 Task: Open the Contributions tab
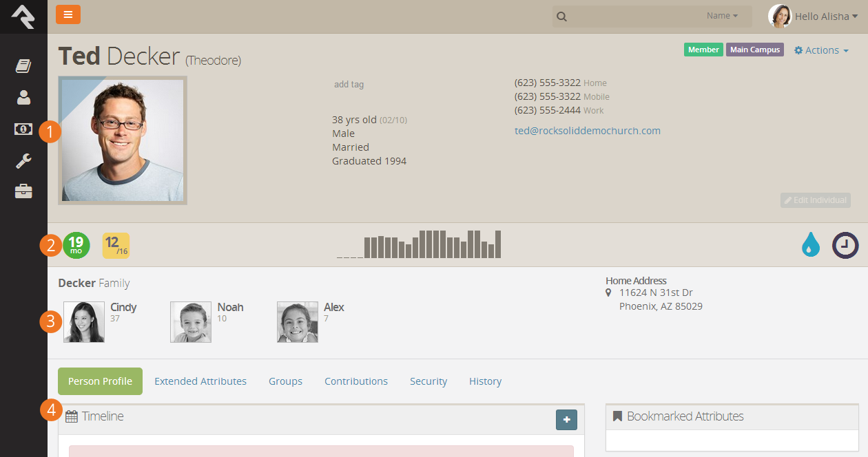click(356, 381)
